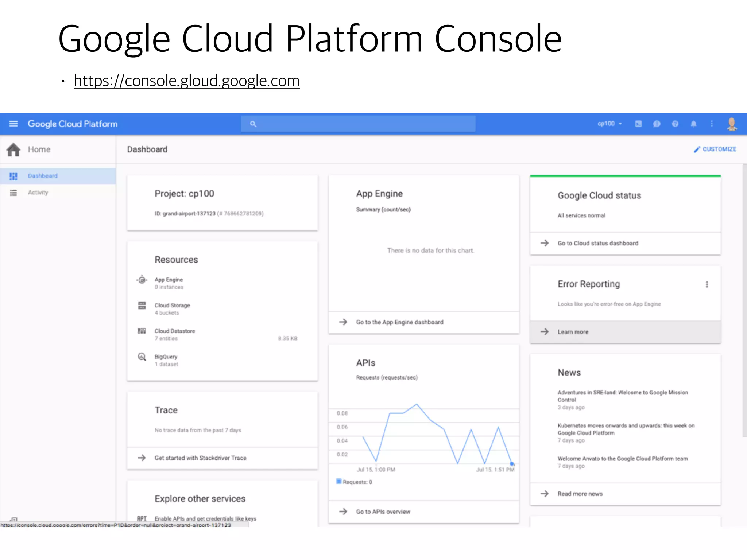Click Read more news

coord(580,494)
